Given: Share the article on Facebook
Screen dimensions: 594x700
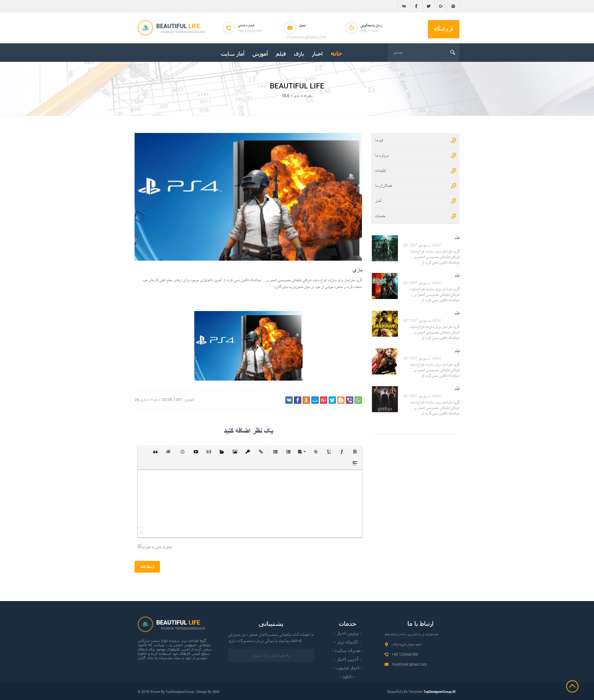Looking at the screenshot, I should (x=298, y=400).
